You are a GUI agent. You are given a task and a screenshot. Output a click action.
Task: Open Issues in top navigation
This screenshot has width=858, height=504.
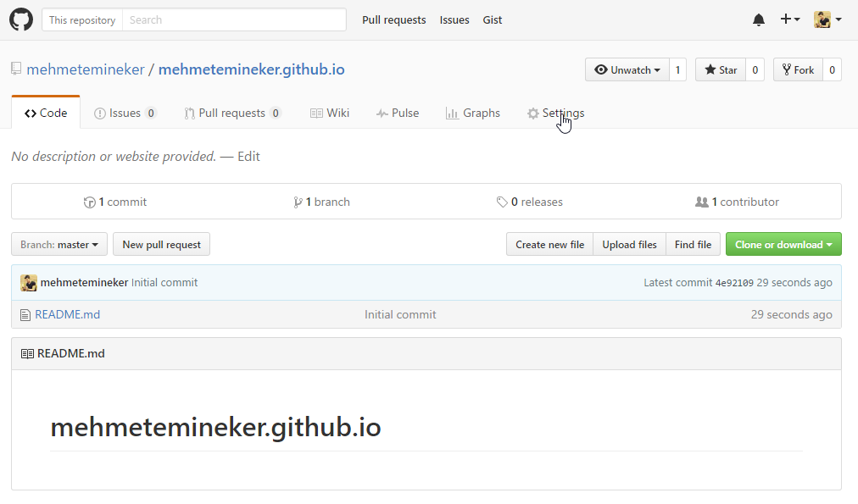pos(454,19)
